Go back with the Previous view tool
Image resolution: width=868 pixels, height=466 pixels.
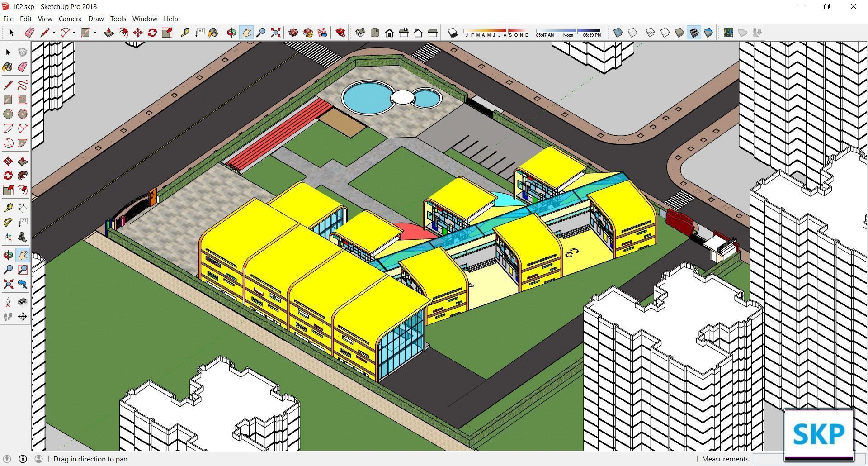pyautogui.click(x=22, y=284)
